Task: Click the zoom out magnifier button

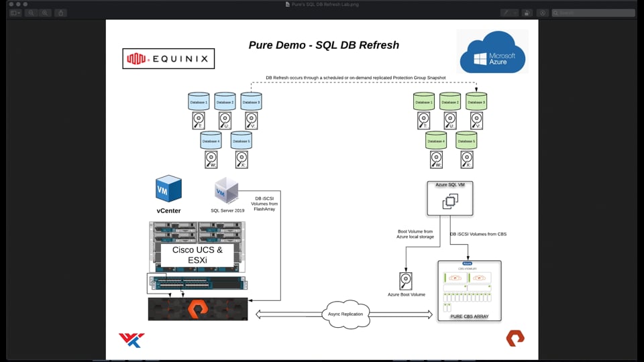Action: [32, 13]
